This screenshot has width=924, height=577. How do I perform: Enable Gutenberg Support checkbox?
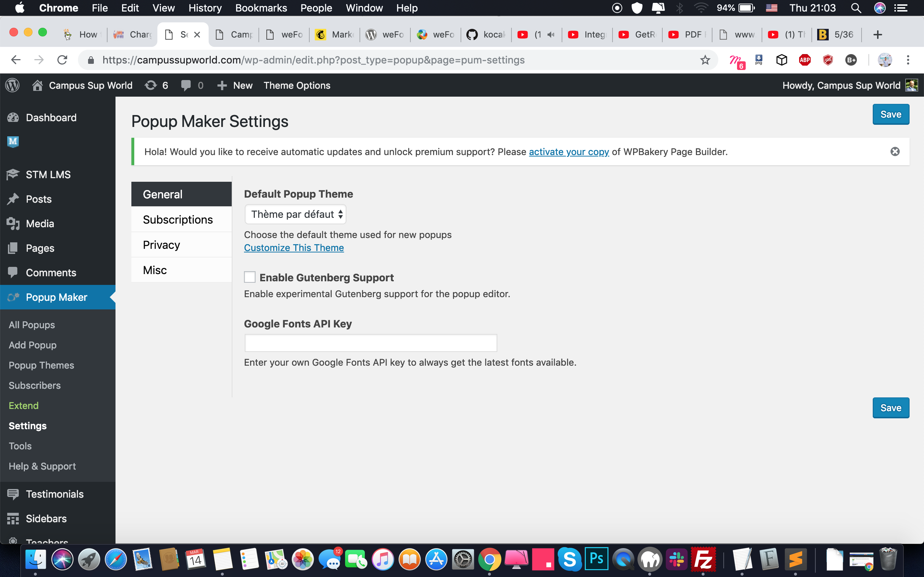coord(249,277)
